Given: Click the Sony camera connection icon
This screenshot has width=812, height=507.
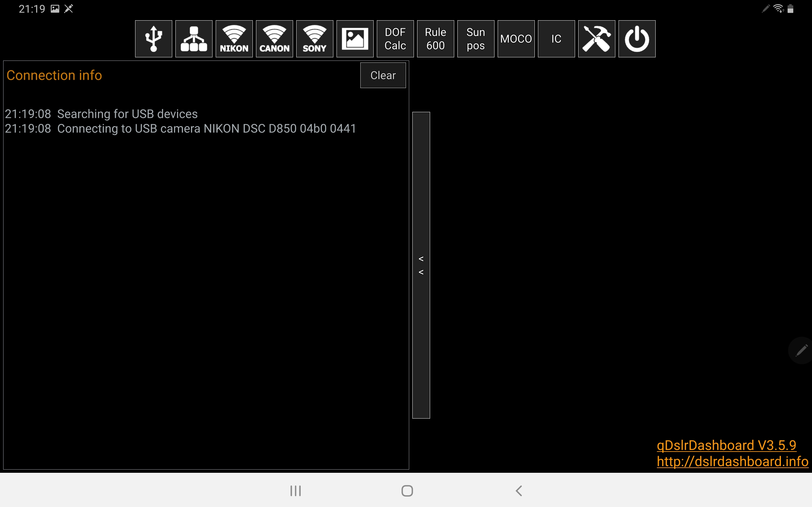Looking at the screenshot, I should [x=314, y=39].
